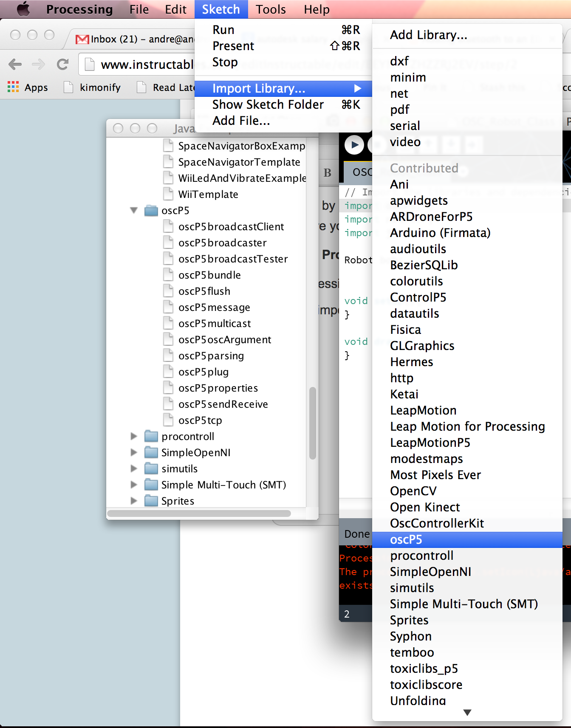
Task: Collapse the oscP5 examples folder
Action: (x=134, y=210)
